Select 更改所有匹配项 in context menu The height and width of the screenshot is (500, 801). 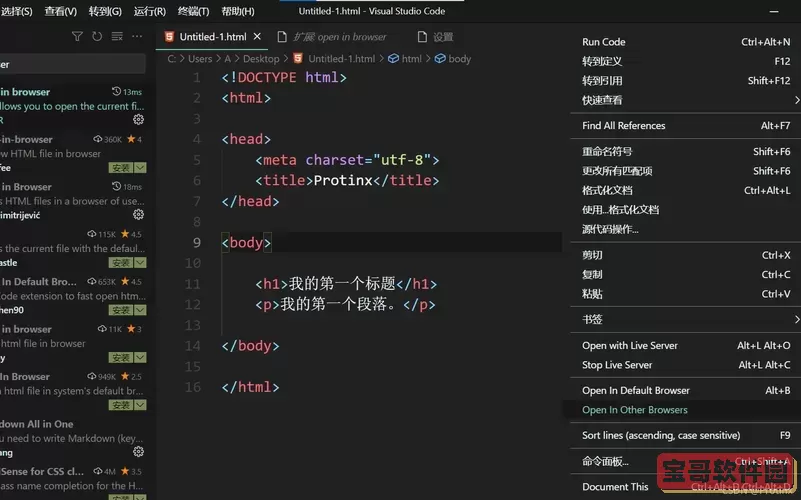[685, 171]
